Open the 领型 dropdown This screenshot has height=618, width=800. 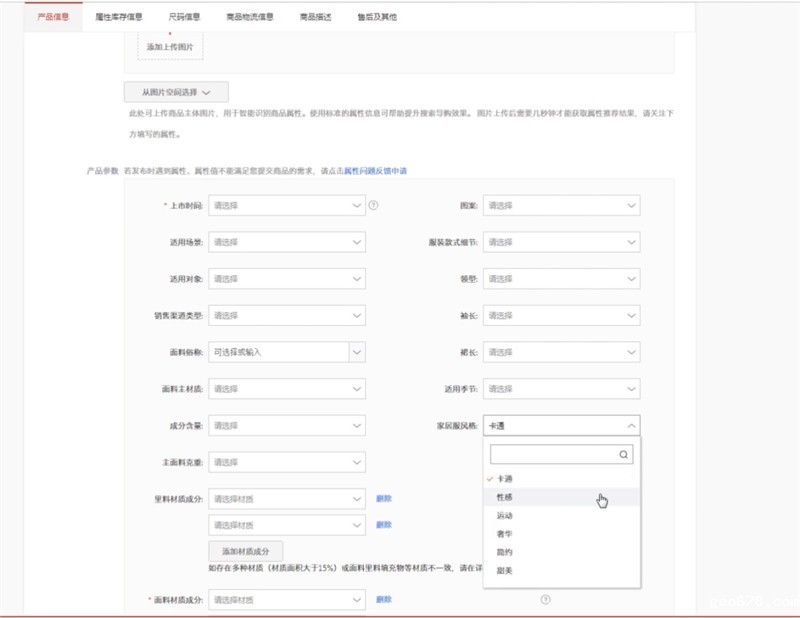click(x=562, y=278)
